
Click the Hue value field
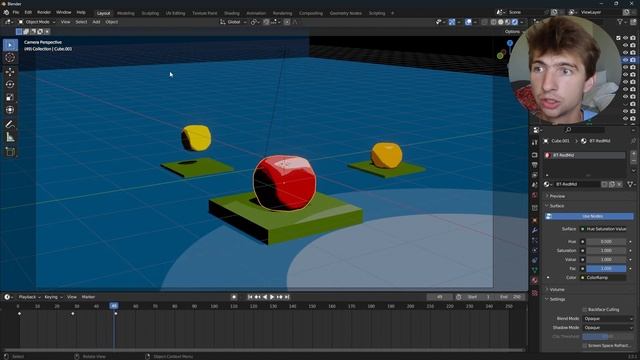606,242
